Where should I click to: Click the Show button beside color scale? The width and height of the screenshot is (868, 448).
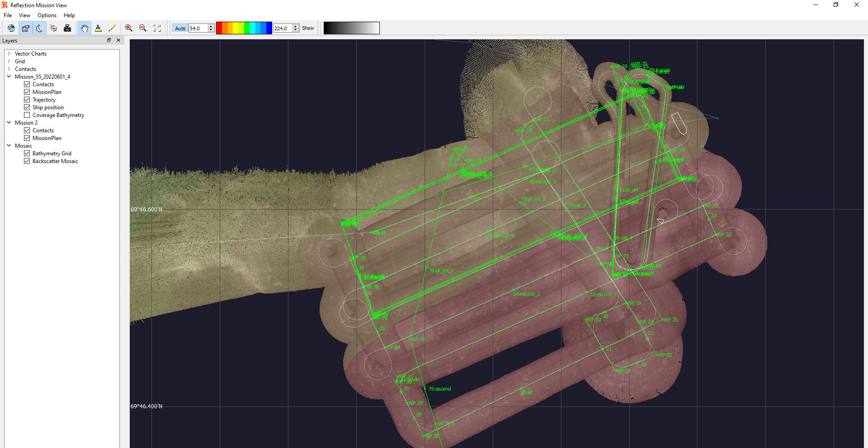click(x=308, y=28)
